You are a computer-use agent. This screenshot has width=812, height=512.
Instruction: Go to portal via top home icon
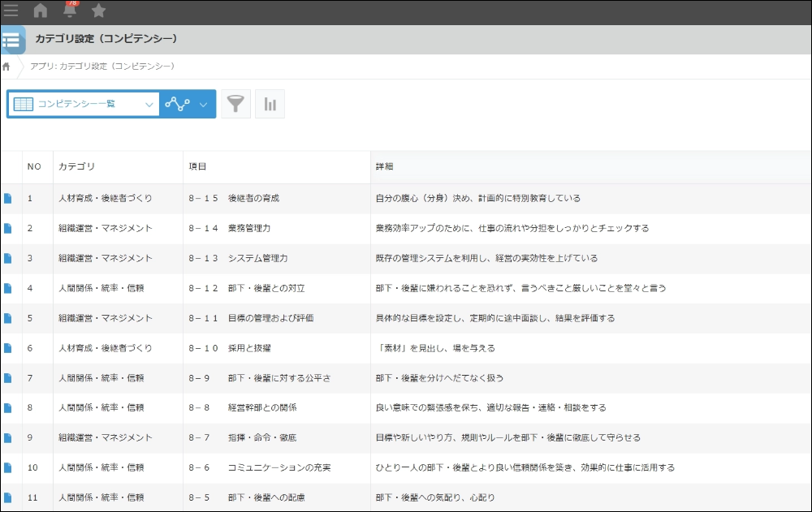[x=41, y=11]
